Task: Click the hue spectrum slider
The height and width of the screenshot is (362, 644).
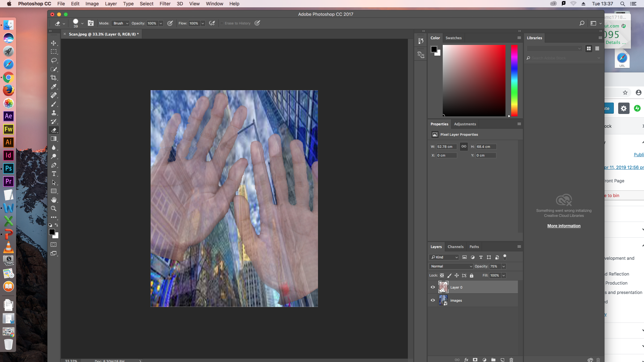Action: point(514,80)
